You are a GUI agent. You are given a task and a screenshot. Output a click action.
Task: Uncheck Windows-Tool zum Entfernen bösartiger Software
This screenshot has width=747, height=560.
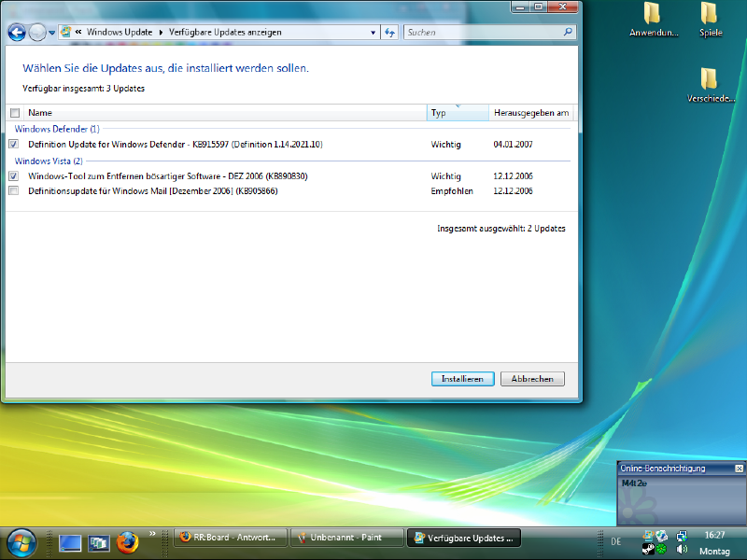[x=13, y=175]
